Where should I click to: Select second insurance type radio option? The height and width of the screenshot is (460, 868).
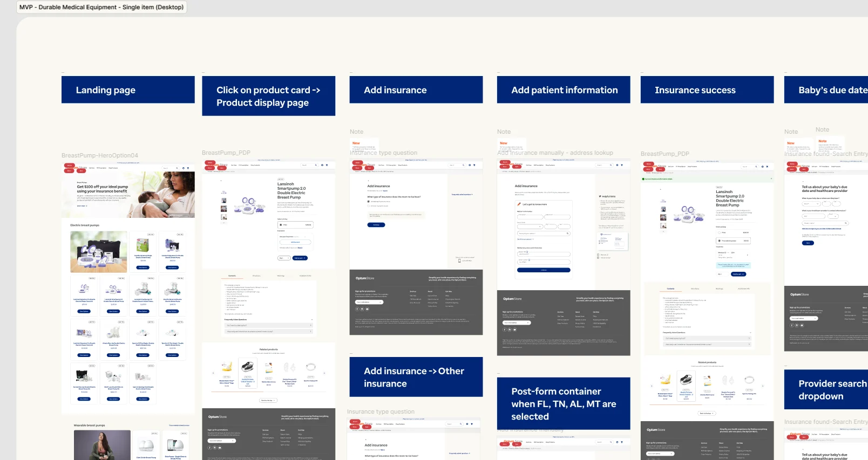pos(369,205)
